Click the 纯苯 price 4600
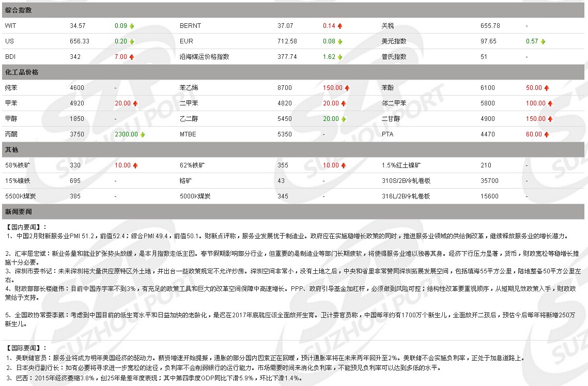588x386 pixels. tap(77, 88)
